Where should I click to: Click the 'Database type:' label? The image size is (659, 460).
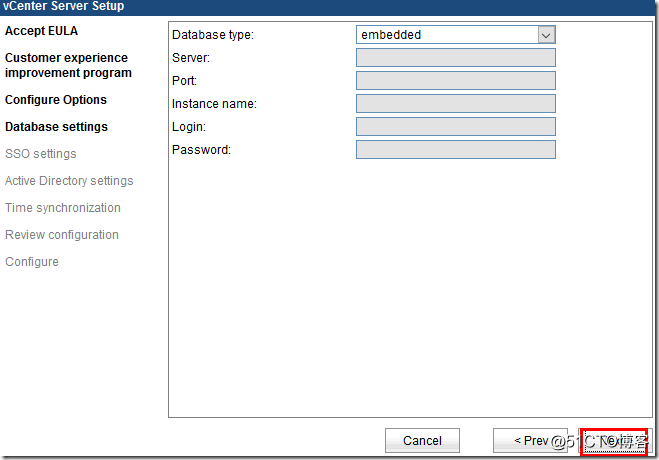(x=213, y=35)
